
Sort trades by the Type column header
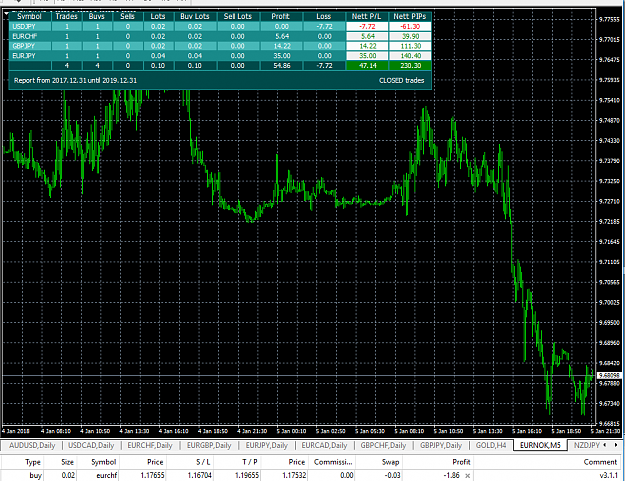[x=33, y=462]
